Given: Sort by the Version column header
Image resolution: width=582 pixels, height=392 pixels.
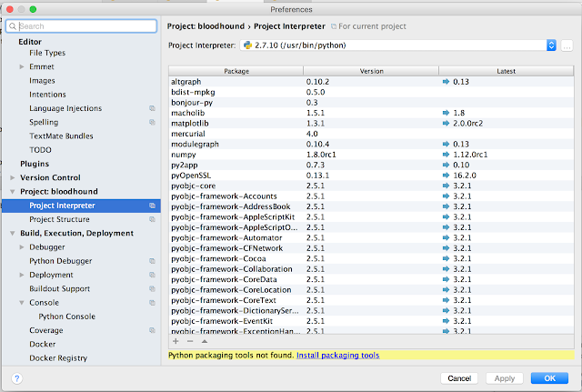Looking at the screenshot, I should pyautogui.click(x=371, y=71).
